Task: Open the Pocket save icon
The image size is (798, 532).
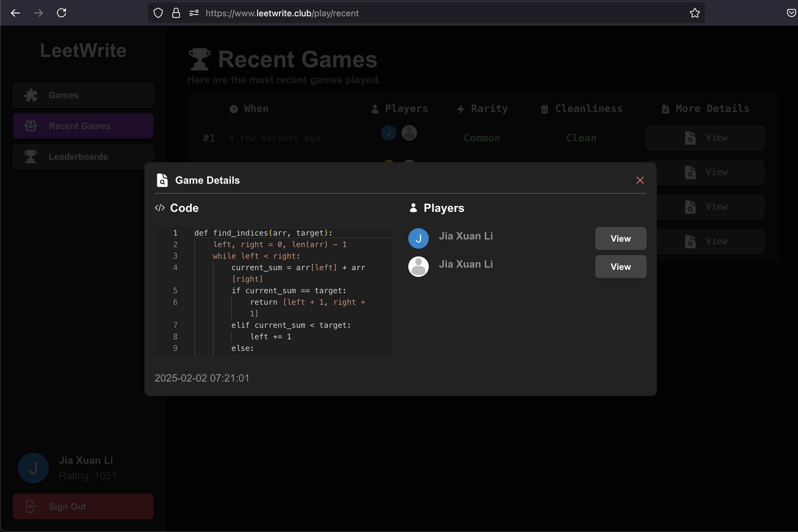Action: click(x=791, y=13)
